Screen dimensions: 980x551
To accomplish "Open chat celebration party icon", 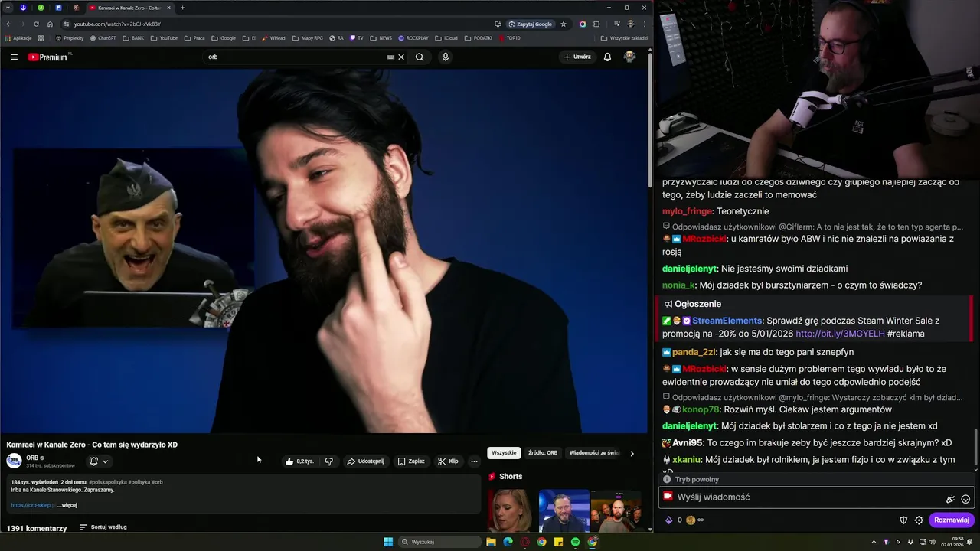I will 950,499.
